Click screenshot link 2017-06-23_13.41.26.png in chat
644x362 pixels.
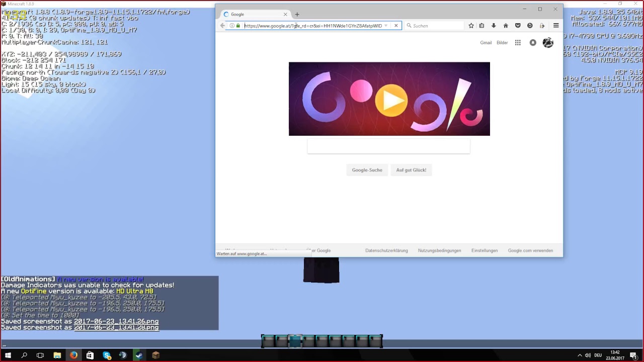[116, 321]
